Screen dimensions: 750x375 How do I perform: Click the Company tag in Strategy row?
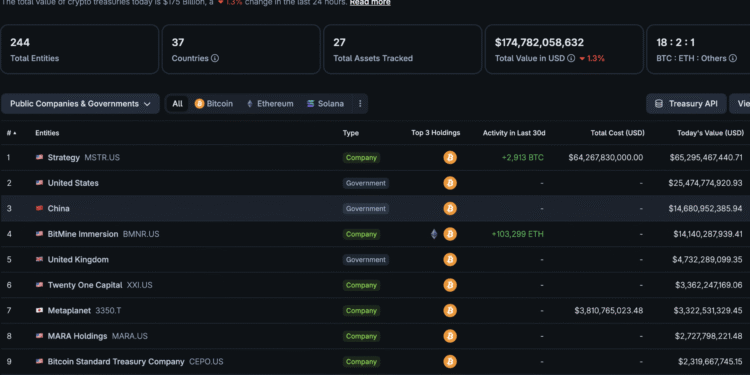click(361, 157)
